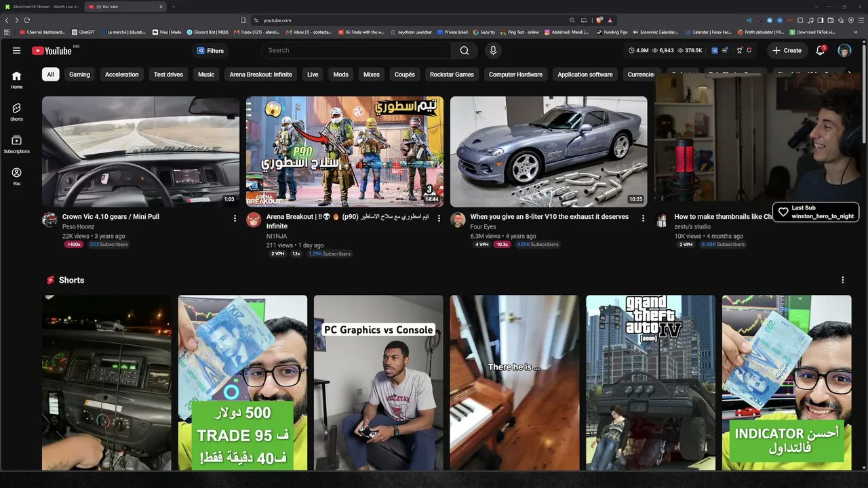Click the YouTube search input field
The height and width of the screenshot is (488, 868).
(x=357, y=50)
